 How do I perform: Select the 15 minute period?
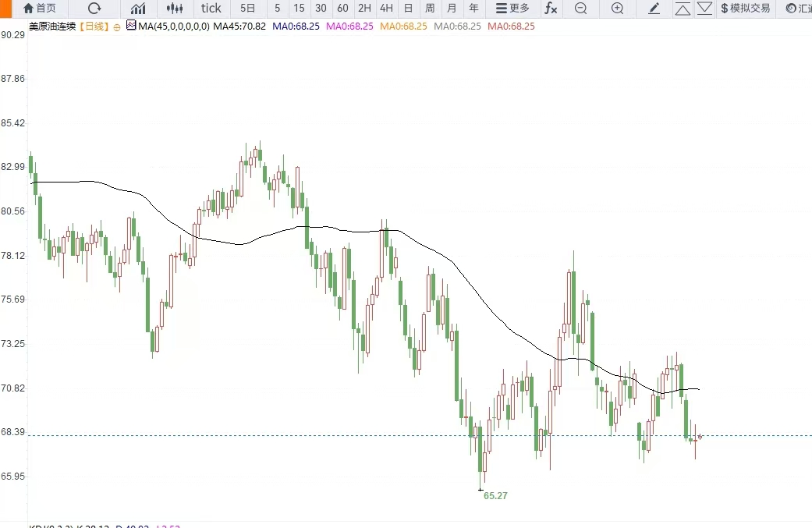point(299,9)
